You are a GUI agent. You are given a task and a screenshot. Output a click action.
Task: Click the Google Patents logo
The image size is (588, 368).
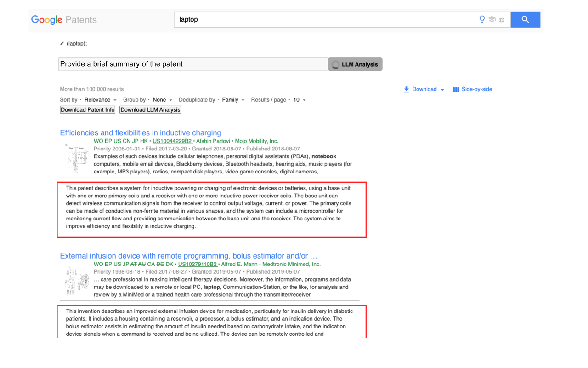click(x=64, y=20)
